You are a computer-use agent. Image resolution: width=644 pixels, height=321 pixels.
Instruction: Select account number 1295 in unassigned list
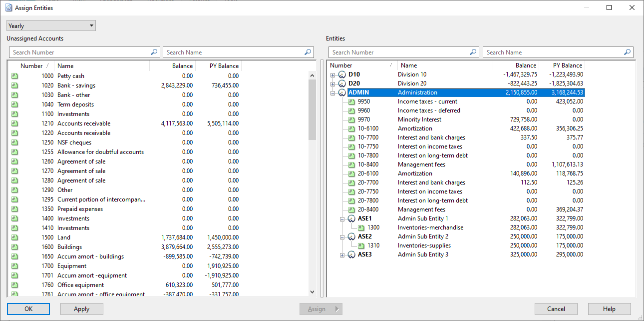point(47,199)
